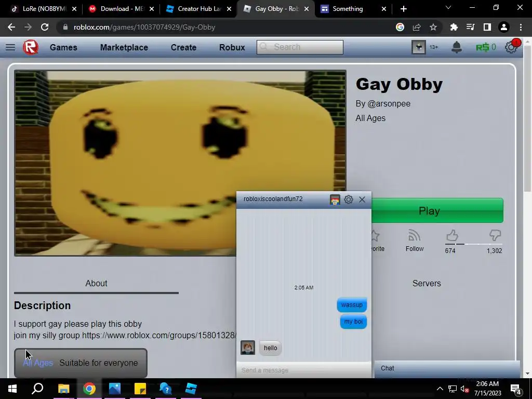Open the Chrome three-dot menu
The image size is (532, 399).
tap(521, 27)
